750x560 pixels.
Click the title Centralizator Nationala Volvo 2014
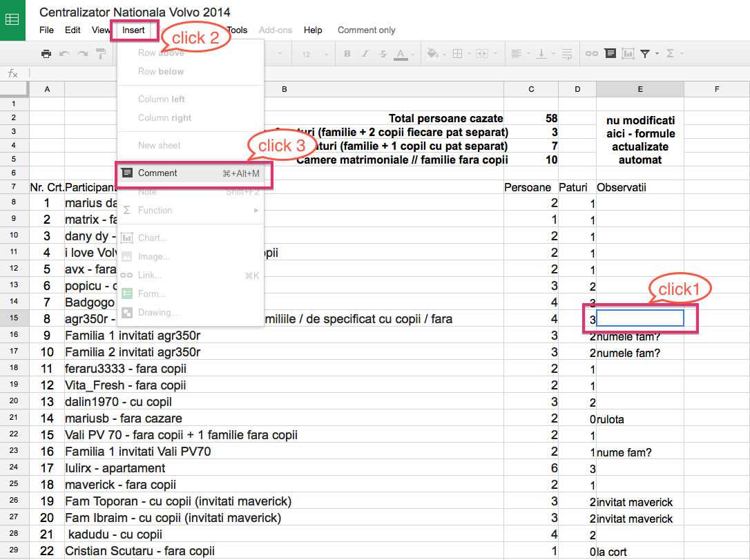(135, 12)
